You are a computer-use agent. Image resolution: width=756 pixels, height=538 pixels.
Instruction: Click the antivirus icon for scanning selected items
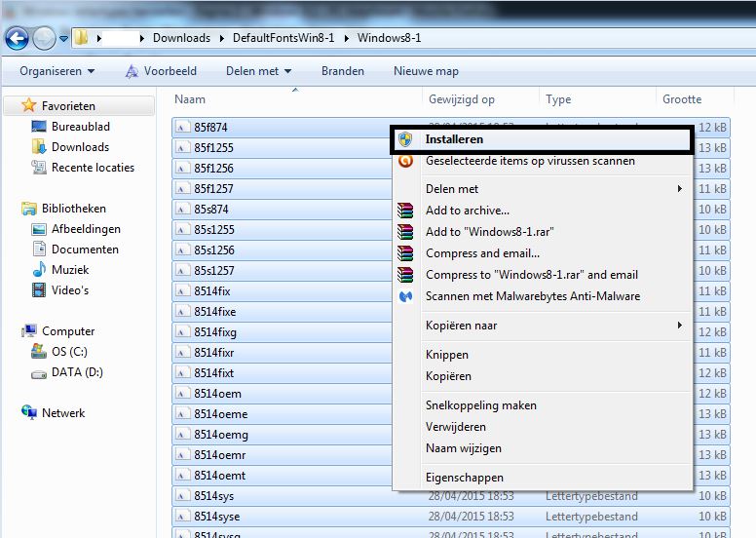pos(406,161)
